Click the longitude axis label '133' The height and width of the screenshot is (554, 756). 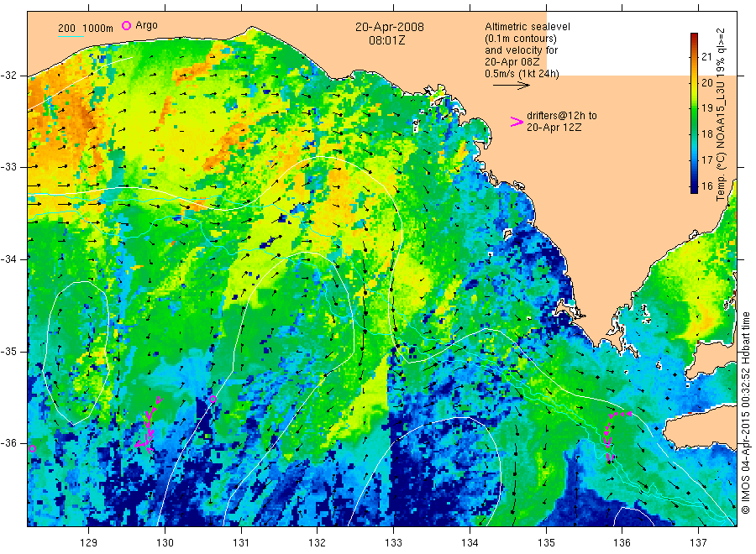tap(393, 542)
